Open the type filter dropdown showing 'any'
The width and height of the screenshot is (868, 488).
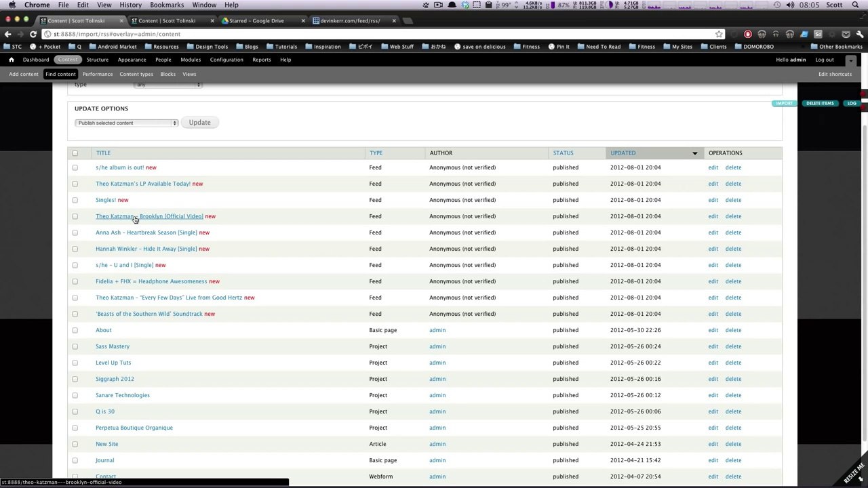[168, 85]
